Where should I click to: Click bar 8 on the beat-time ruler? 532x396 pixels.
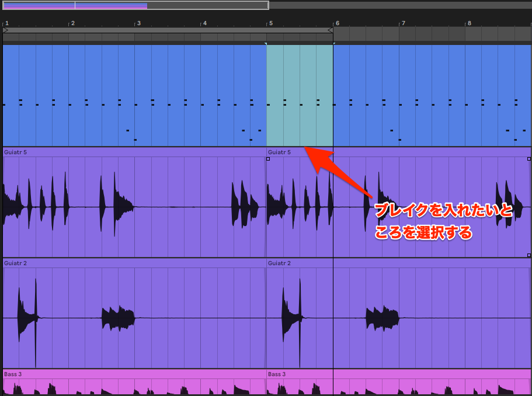pos(468,23)
